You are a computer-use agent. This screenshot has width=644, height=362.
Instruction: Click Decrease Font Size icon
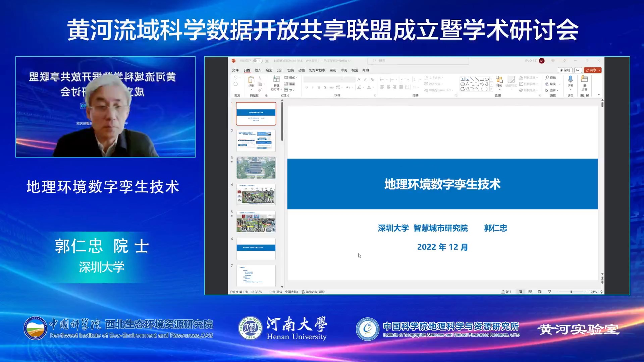pos(366,79)
